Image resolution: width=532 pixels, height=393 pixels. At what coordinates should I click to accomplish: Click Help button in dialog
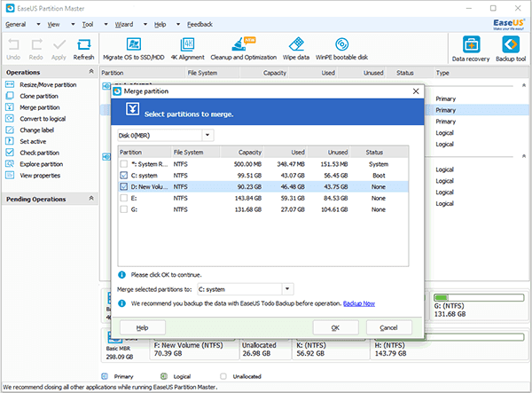pyautogui.click(x=143, y=328)
